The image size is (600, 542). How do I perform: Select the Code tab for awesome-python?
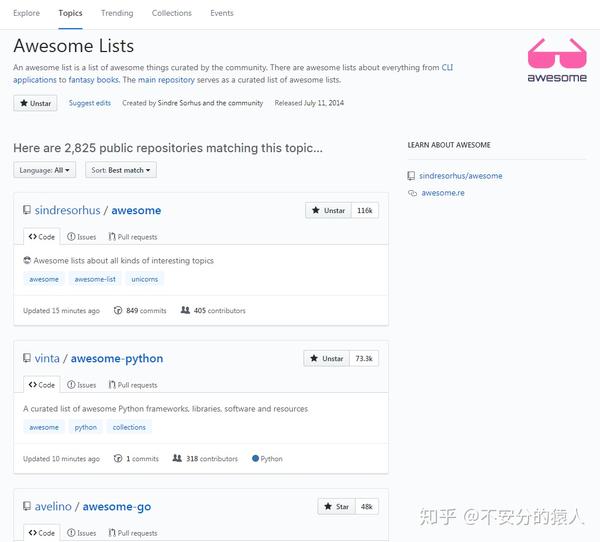41,385
